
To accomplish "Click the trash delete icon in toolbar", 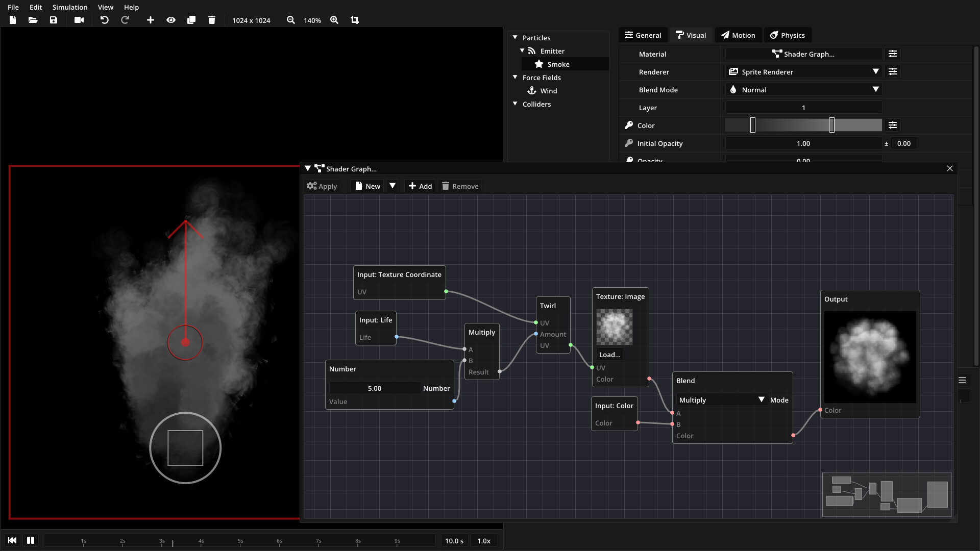I will pyautogui.click(x=212, y=20).
